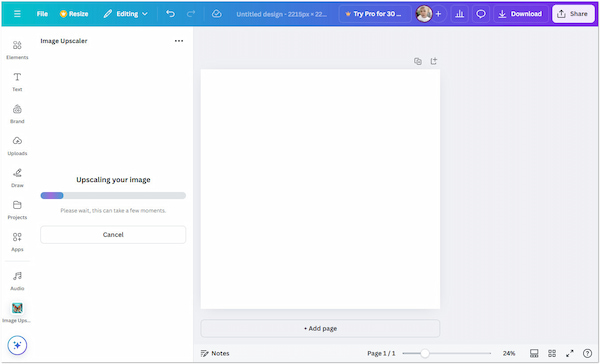600x364 pixels.
Task: Open the hamburger main menu
Action: coord(17,14)
